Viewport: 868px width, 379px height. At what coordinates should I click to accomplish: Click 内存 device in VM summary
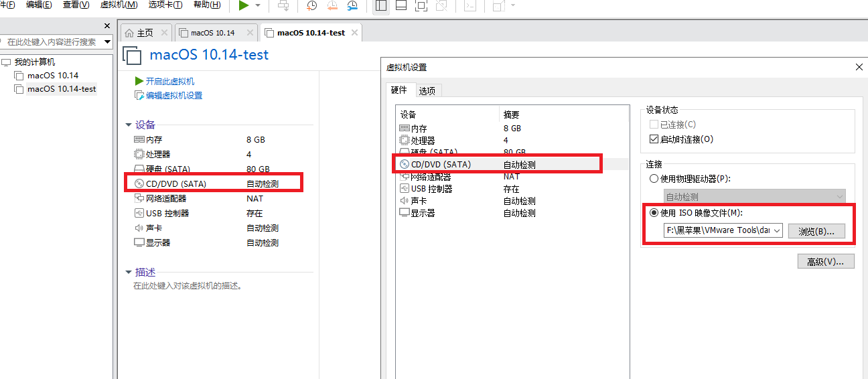click(x=155, y=139)
